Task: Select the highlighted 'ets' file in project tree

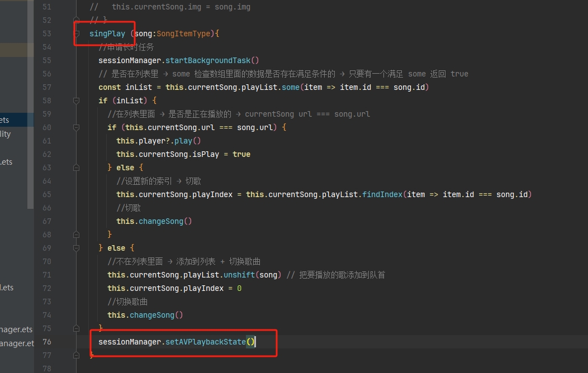Action: click(5, 120)
